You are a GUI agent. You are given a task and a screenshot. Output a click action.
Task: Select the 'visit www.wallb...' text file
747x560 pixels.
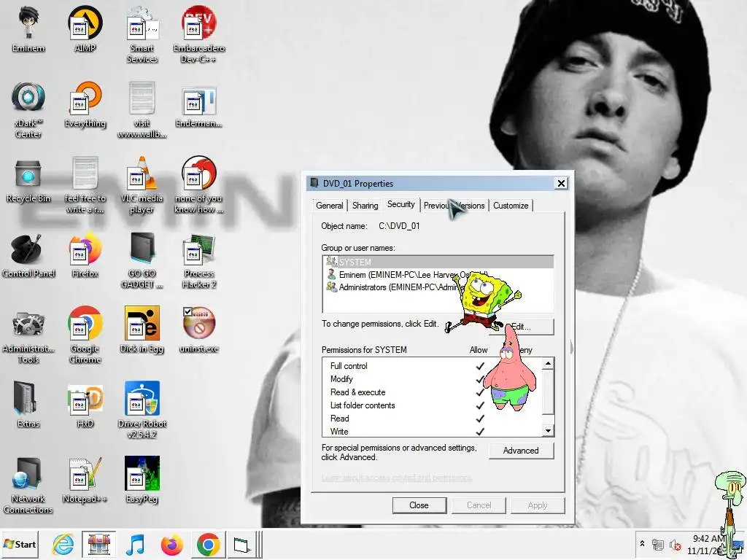[x=142, y=109]
